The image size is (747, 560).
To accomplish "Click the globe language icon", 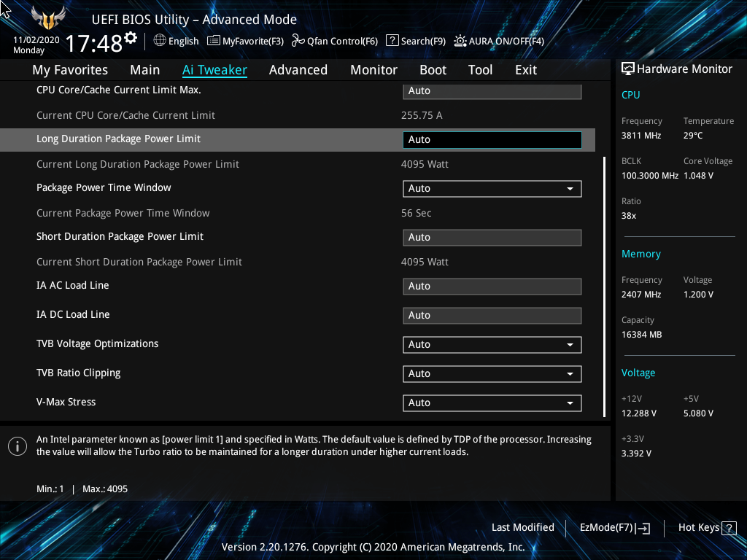I will tap(160, 41).
